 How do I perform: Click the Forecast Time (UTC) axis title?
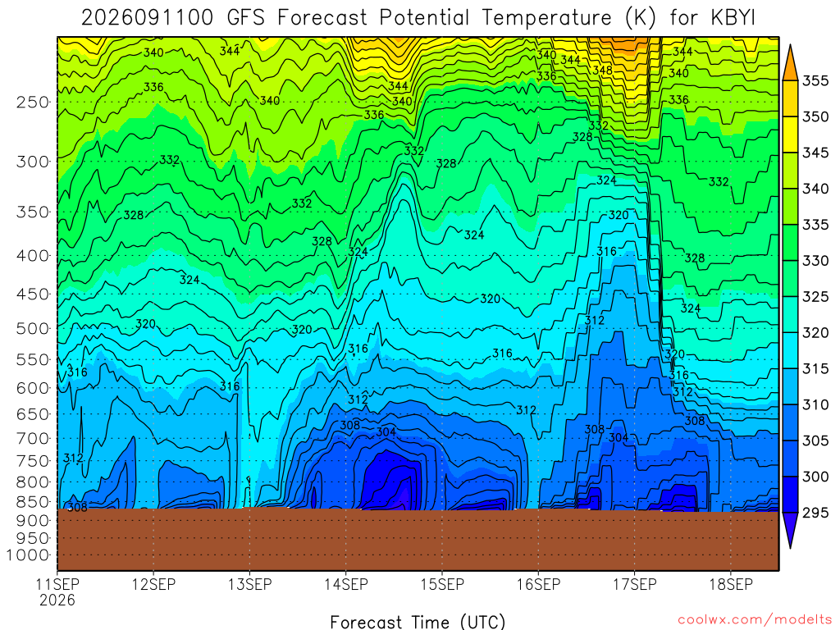pyautogui.click(x=418, y=622)
